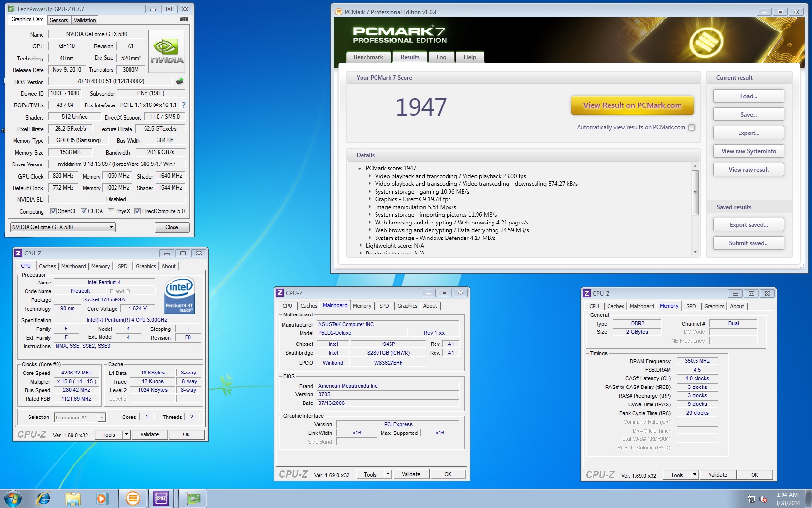Click Validate in CPU-Z Mainboard window
The height and width of the screenshot is (508, 812).
411,474
